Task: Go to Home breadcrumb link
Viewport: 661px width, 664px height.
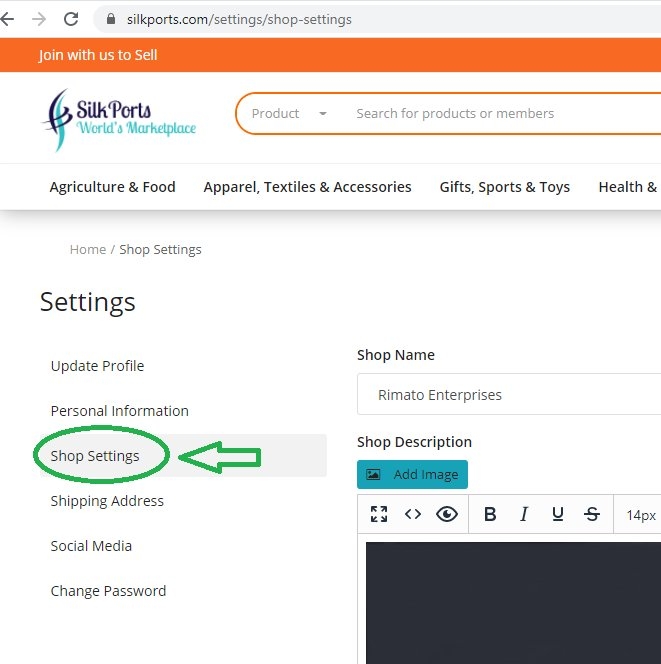Action: (88, 249)
